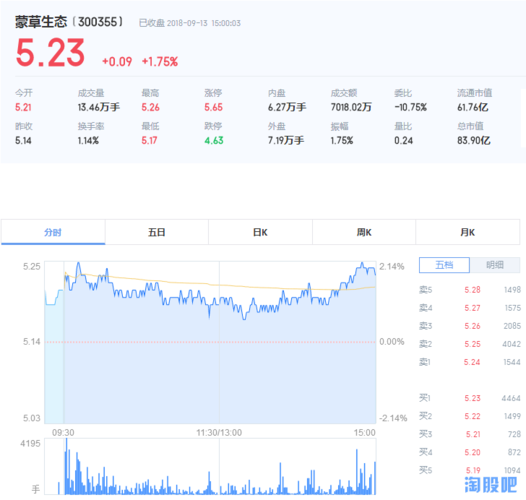Click the 委比 value -10.75%

411,107
